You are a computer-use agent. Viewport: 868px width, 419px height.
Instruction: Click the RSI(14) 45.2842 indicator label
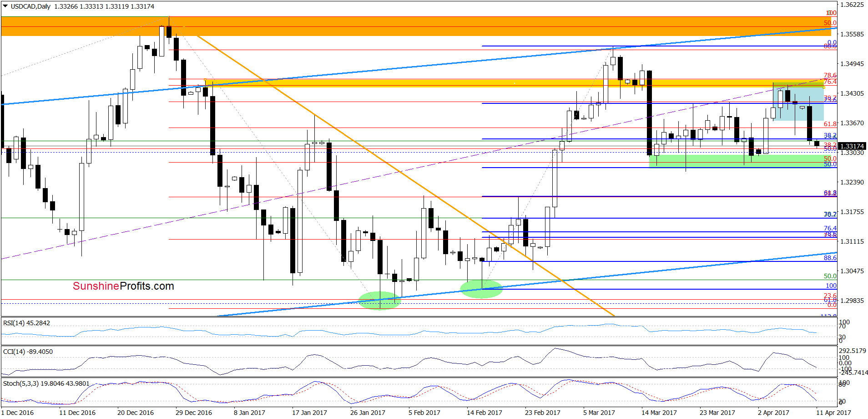[26, 323]
